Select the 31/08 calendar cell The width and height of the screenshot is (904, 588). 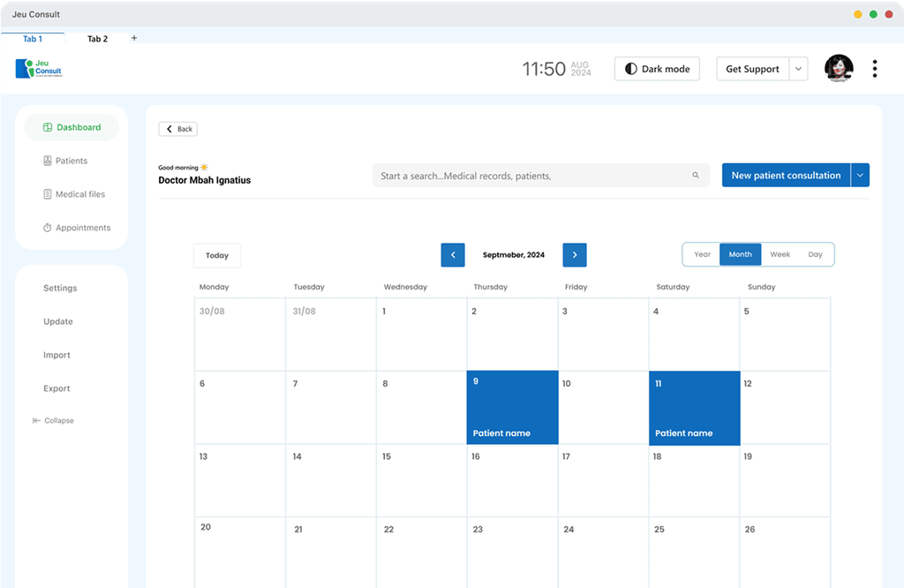pos(331,335)
